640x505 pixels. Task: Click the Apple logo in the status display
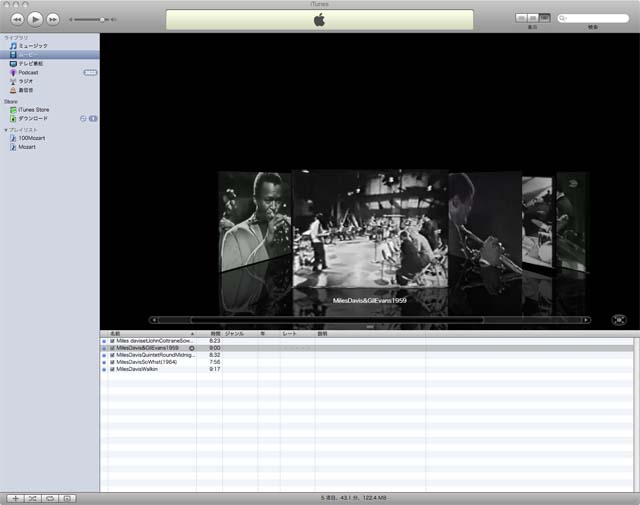[319, 20]
